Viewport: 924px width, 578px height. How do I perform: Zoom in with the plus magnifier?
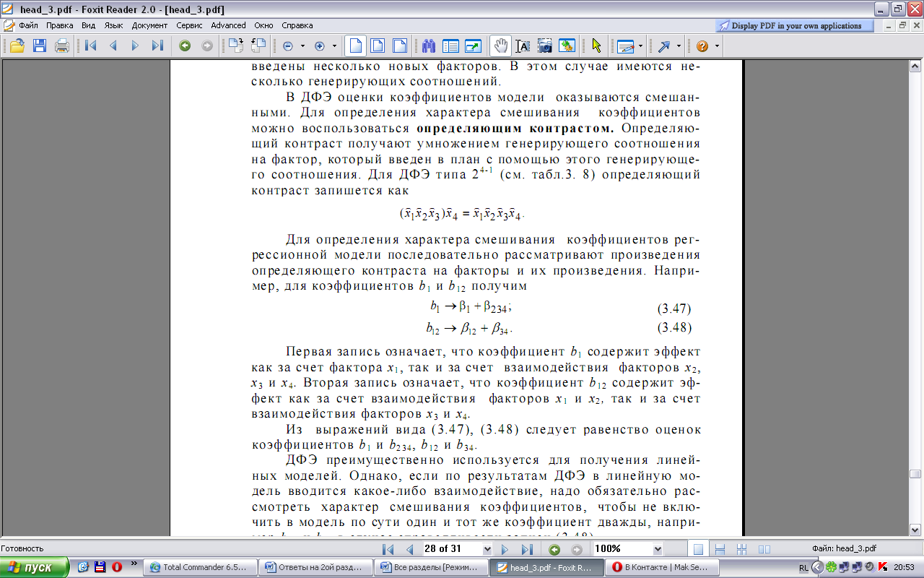click(320, 46)
